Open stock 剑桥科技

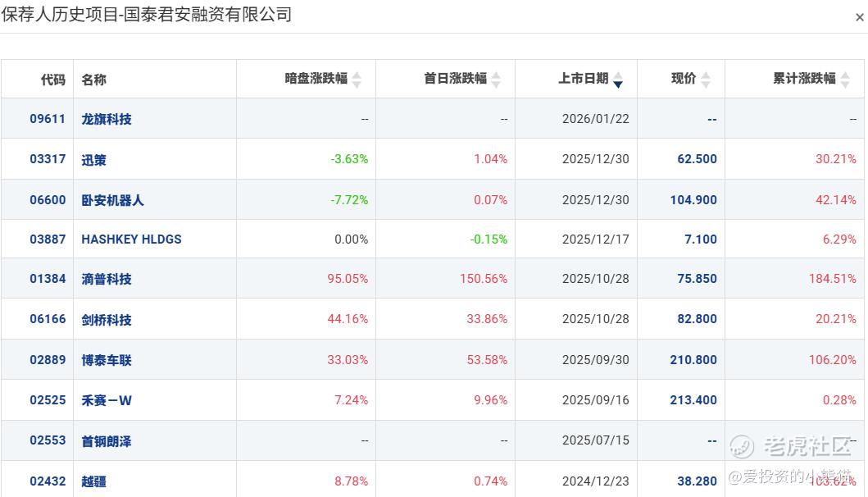107,320
